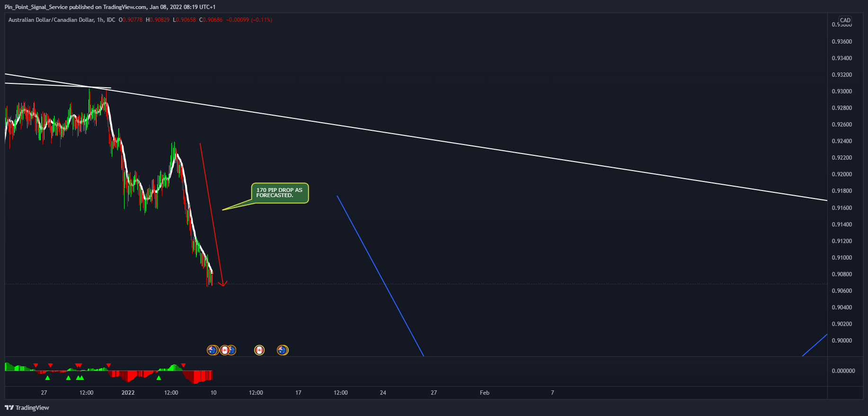Click the low value 0.90658
This screenshot has width=868, height=416.
[x=186, y=20]
